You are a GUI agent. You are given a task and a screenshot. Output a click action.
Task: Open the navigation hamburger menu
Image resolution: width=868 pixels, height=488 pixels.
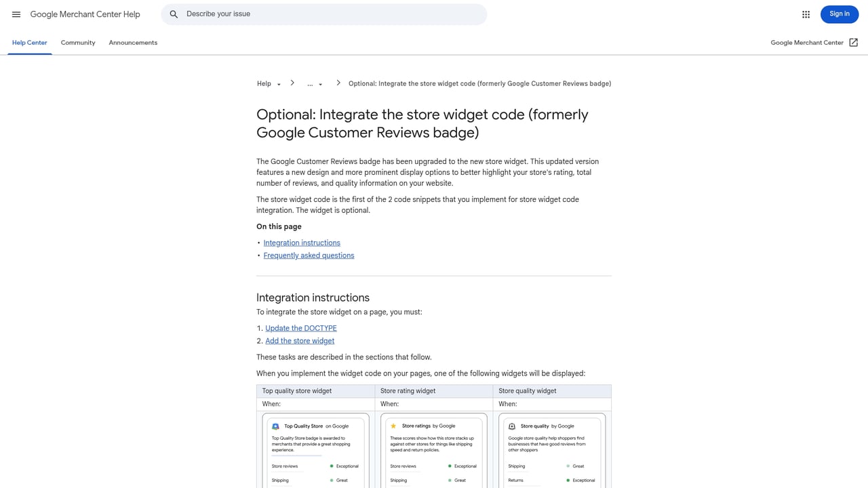coord(16,14)
